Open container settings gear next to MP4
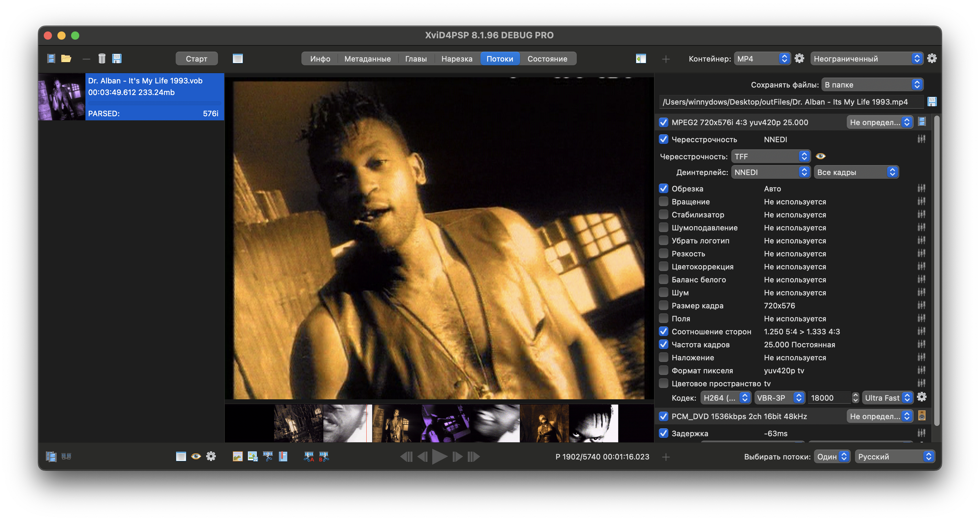Image resolution: width=980 pixels, height=521 pixels. coord(799,58)
